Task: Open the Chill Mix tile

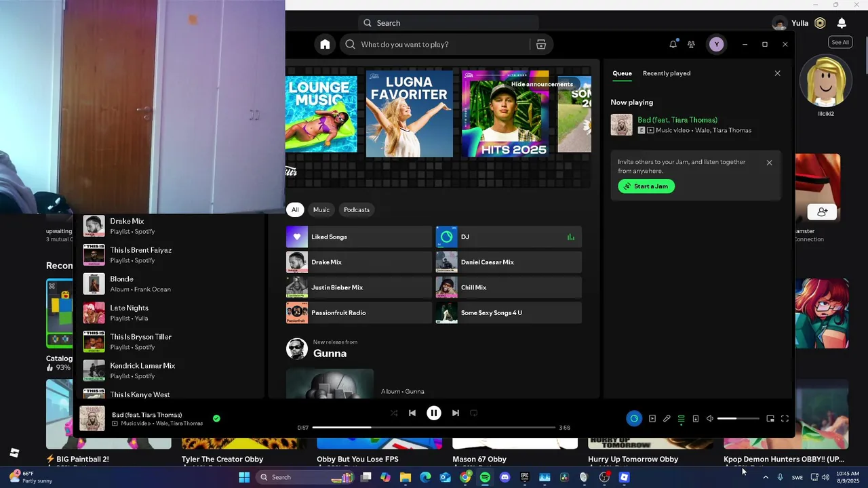Action: pyautogui.click(x=509, y=287)
